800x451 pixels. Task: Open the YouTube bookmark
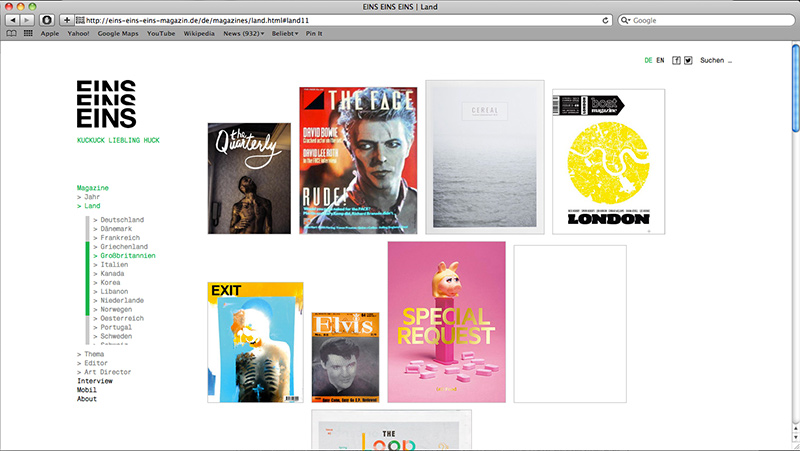pos(161,33)
